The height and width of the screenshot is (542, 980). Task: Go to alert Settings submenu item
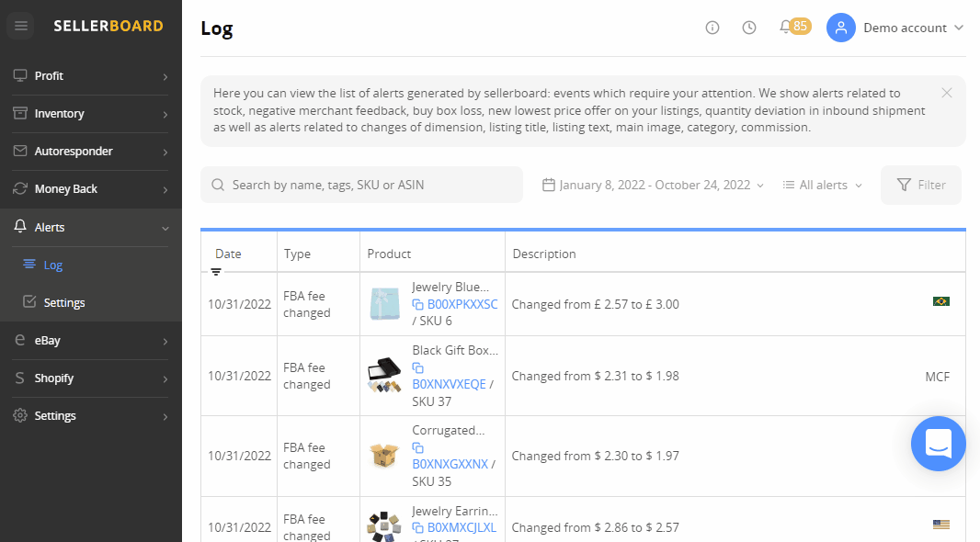click(64, 303)
